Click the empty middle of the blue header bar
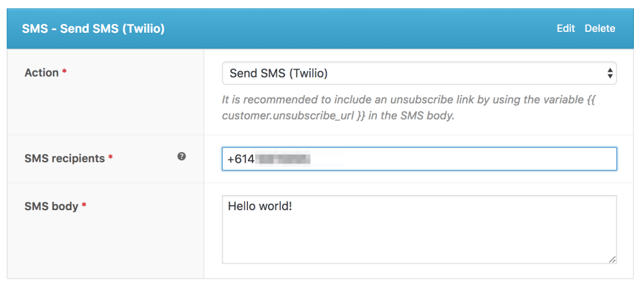Image resolution: width=644 pixels, height=290 pixels. [359, 29]
